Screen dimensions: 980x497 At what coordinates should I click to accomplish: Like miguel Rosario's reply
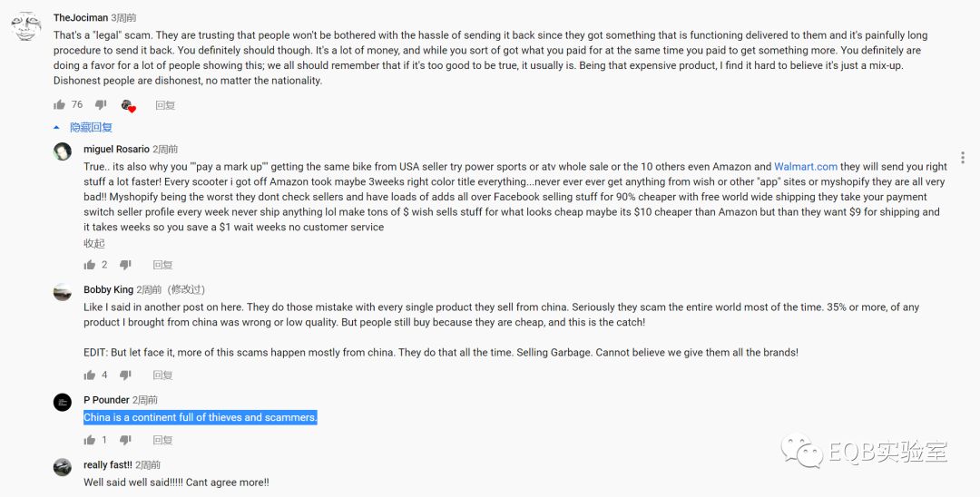point(90,265)
